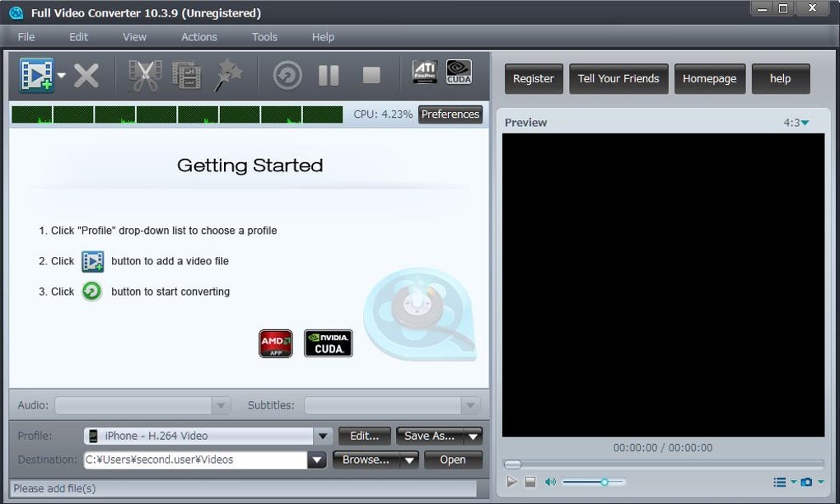The width and height of the screenshot is (840, 504).
Task: Expand the Audio dropdown
Action: click(x=221, y=405)
